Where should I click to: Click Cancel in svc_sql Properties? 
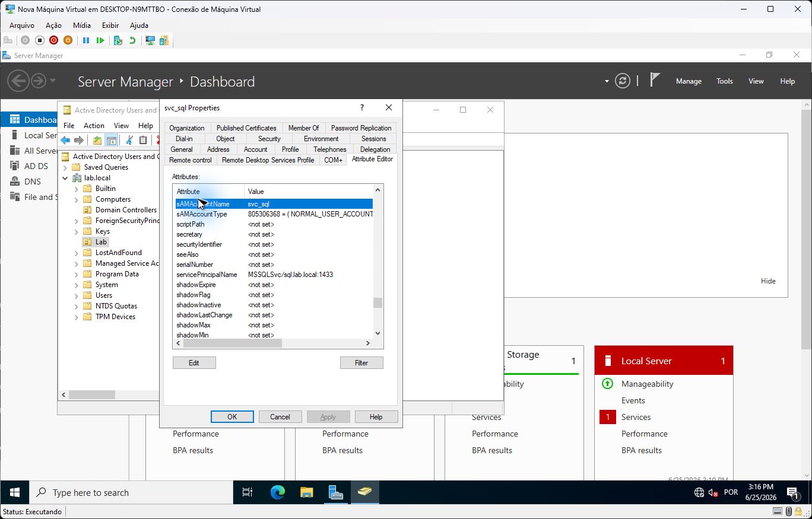point(280,417)
